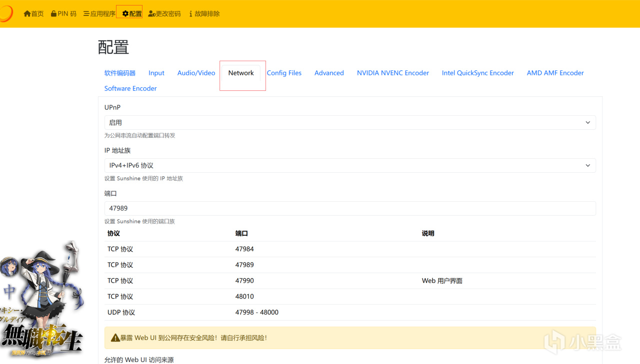Click the UDP 协议 cell

[x=121, y=312]
